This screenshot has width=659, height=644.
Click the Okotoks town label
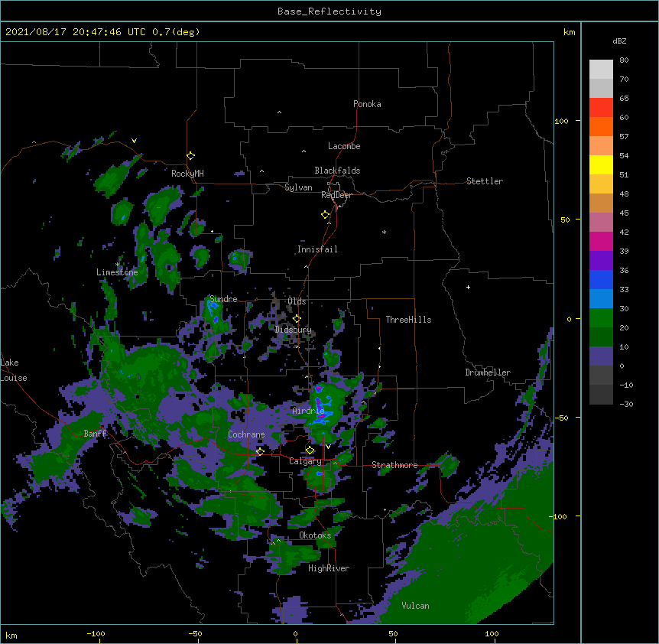point(315,535)
